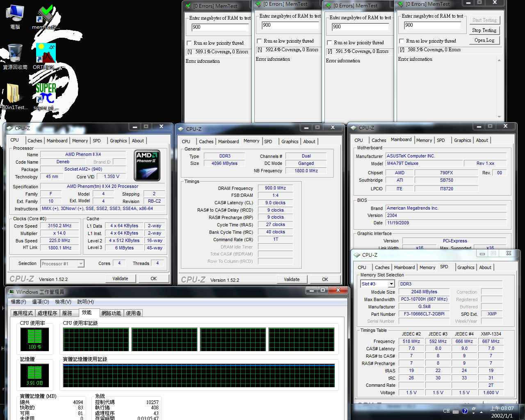
Task: Click the BIOS date 11/19/2009
Action: [446, 223]
